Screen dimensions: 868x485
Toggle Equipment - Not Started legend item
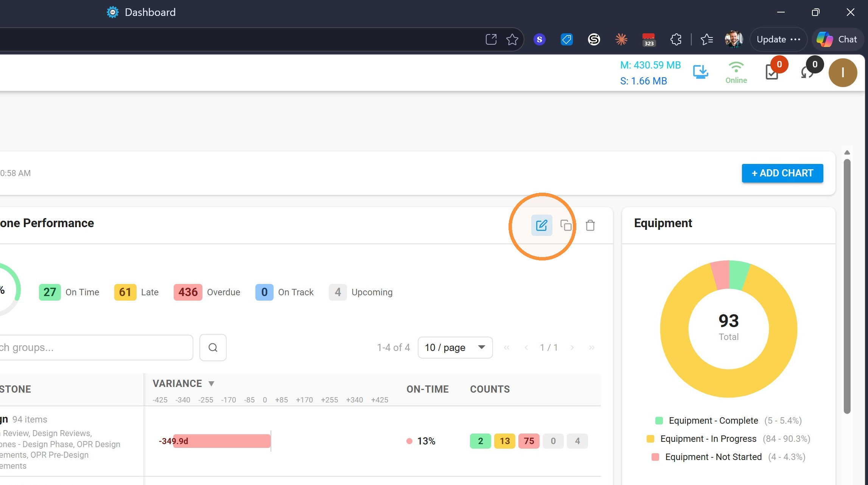(728, 457)
